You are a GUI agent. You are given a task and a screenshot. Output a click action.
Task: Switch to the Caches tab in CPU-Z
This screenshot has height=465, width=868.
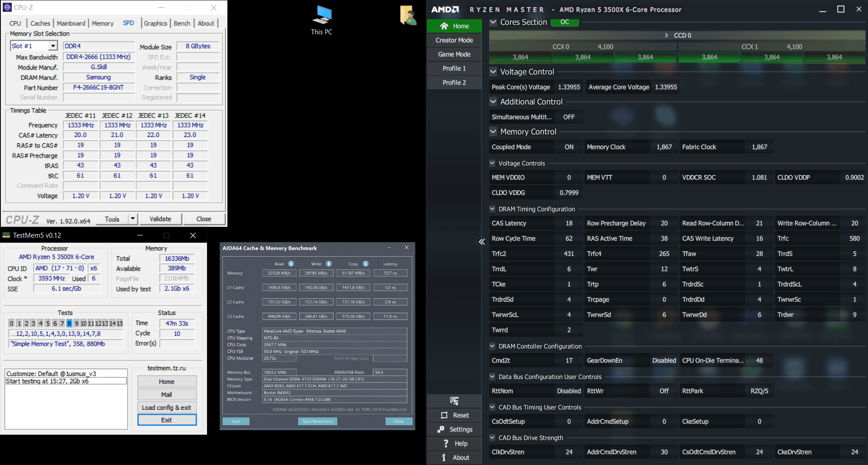[40, 23]
